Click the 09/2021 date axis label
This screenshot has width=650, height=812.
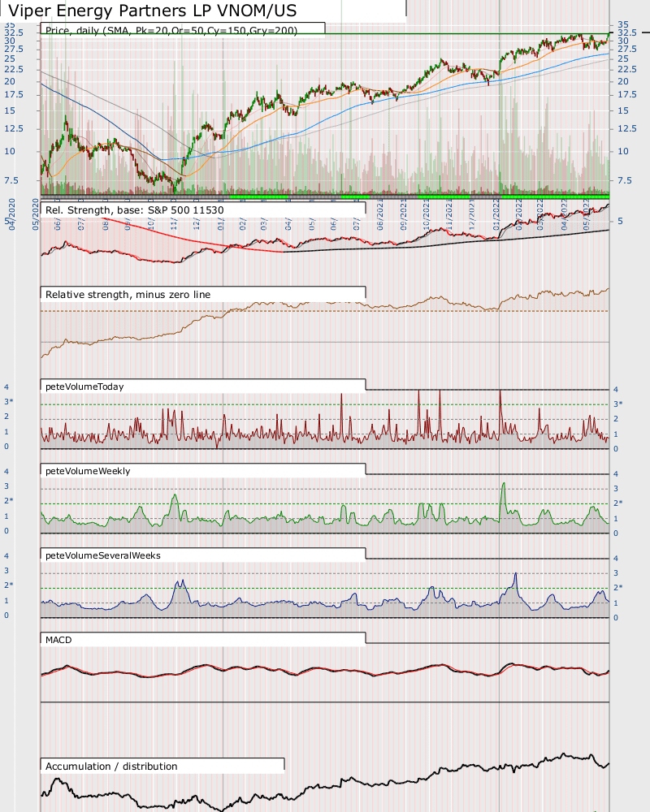403,214
